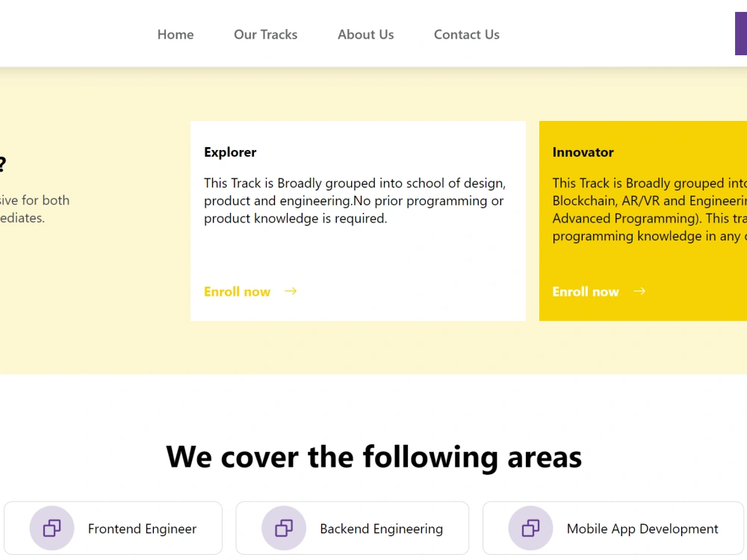The image size is (747, 560).
Task: Click Enroll now on the Innovator track
Action: pyautogui.click(x=586, y=291)
